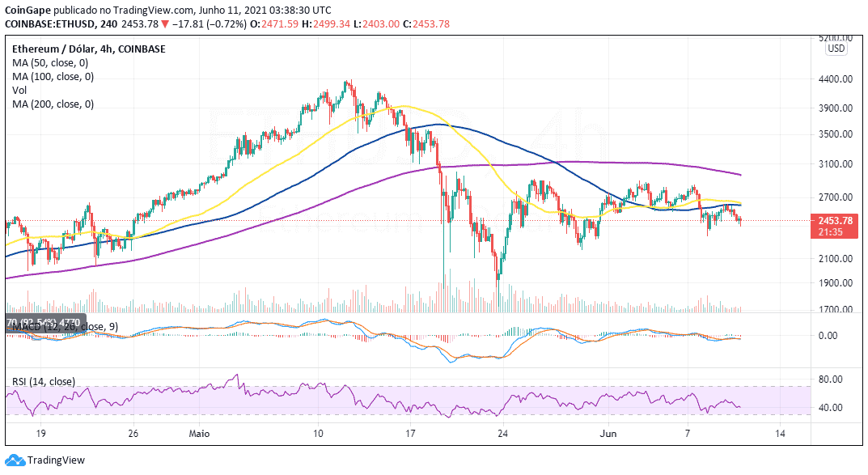Click the COINBASE:ETHUSD symbol in the header
The width and height of the screenshot is (868, 475).
click(x=49, y=23)
